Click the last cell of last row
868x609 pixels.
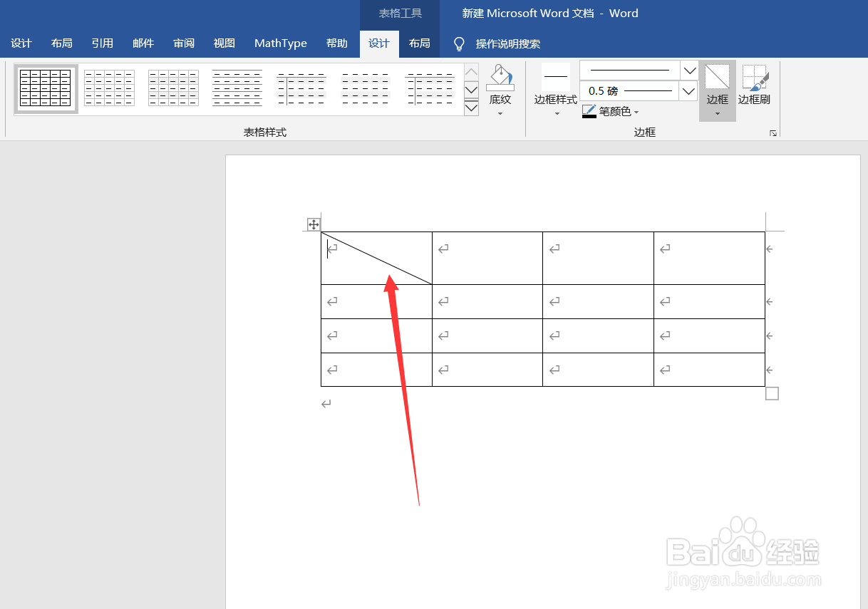coord(709,370)
